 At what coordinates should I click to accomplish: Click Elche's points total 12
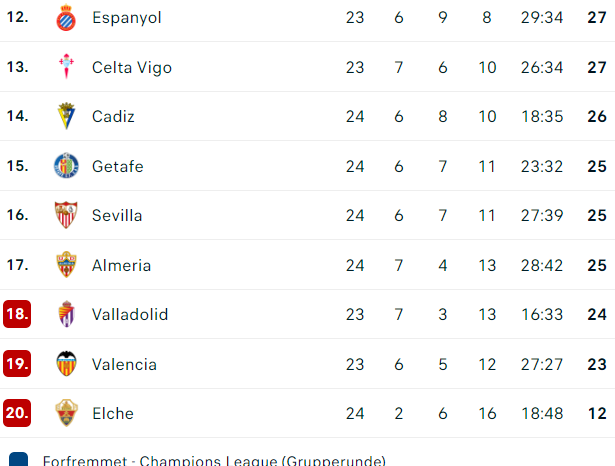pos(597,413)
